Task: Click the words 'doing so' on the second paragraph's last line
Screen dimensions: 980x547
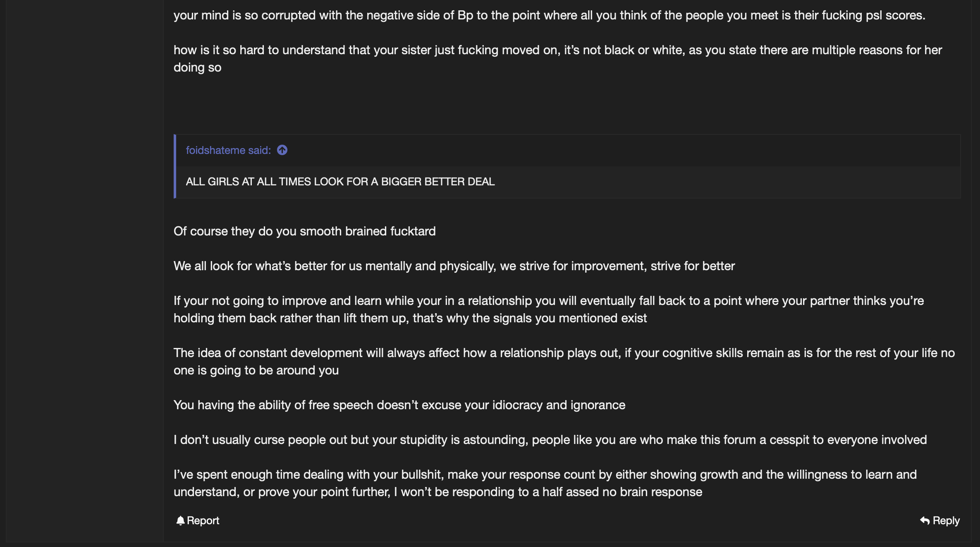Action: 198,67
